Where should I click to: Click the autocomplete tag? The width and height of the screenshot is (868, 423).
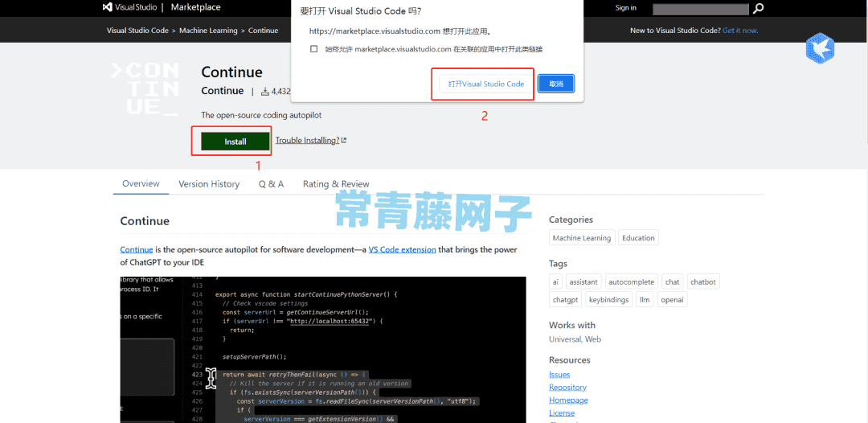point(633,281)
